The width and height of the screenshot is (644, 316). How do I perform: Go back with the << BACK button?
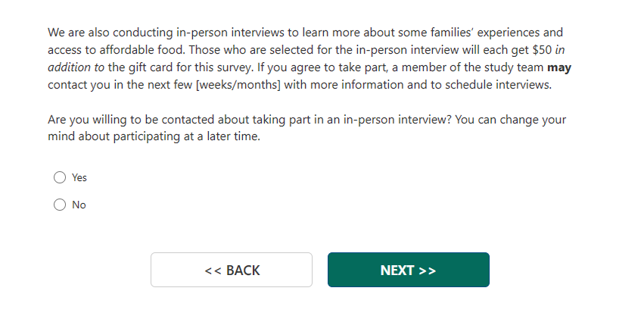232,271
